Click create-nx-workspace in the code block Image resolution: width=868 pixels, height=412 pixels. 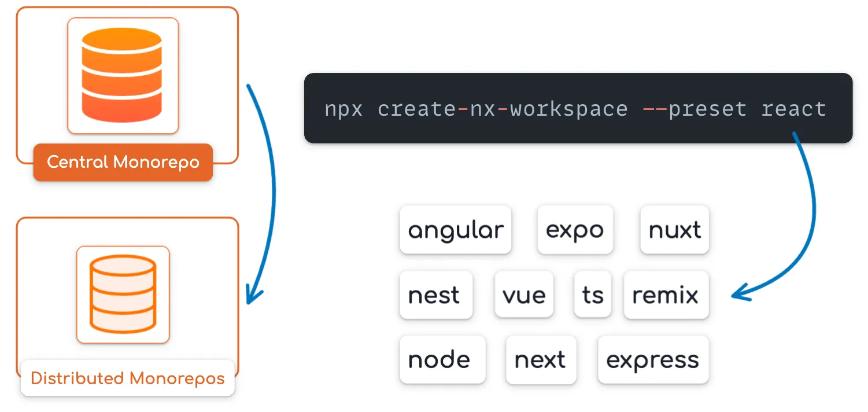(503, 109)
